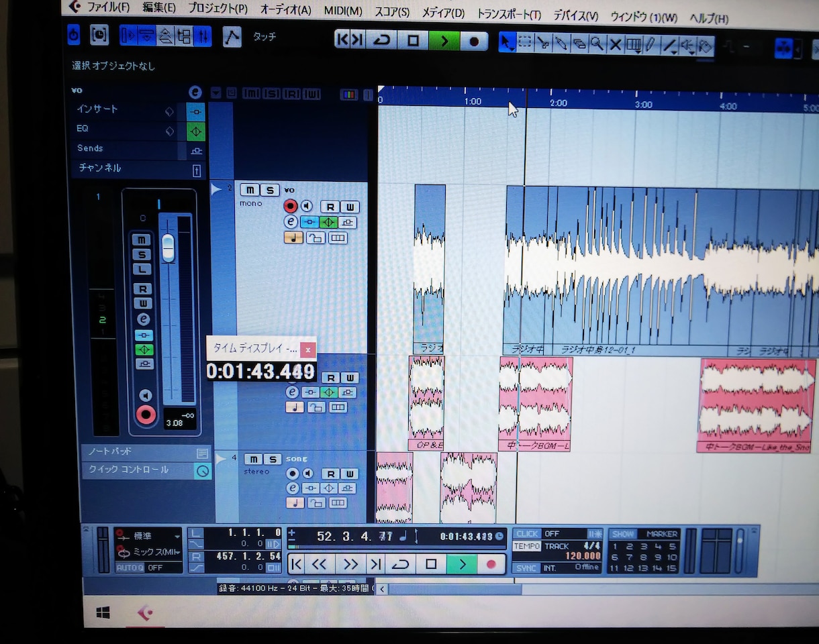Click Fast Forward in the transport panel
The width and height of the screenshot is (819, 644).
point(350,564)
